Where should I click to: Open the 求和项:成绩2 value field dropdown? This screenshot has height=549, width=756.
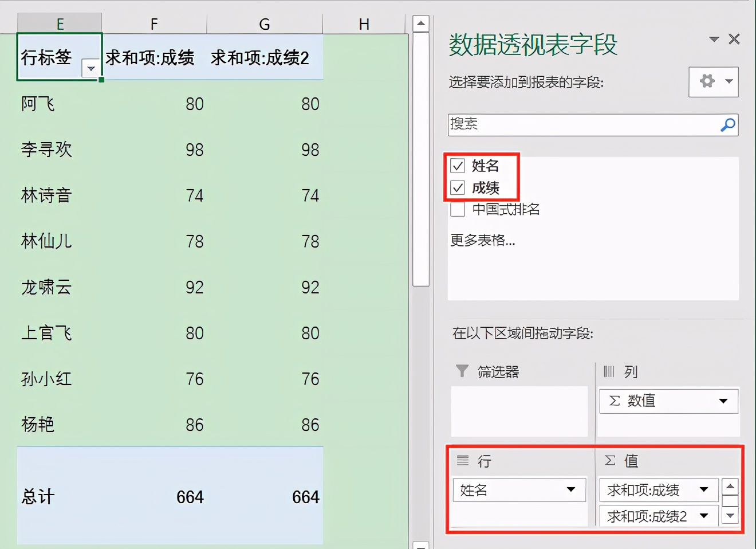(x=704, y=516)
